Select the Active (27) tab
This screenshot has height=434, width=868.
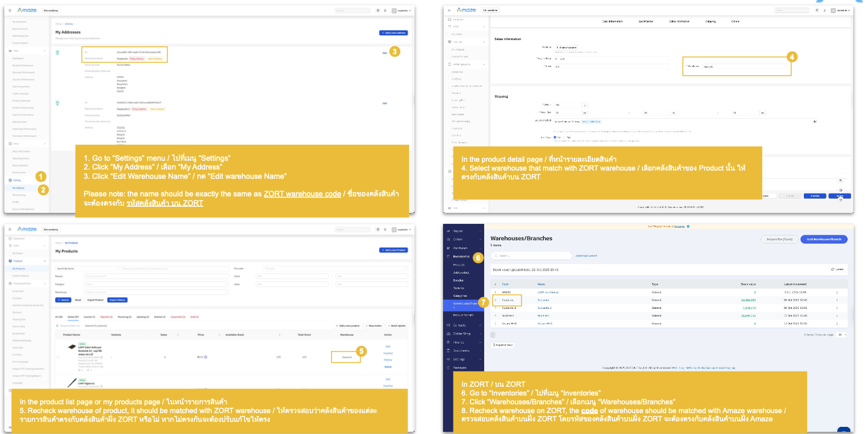(x=73, y=317)
